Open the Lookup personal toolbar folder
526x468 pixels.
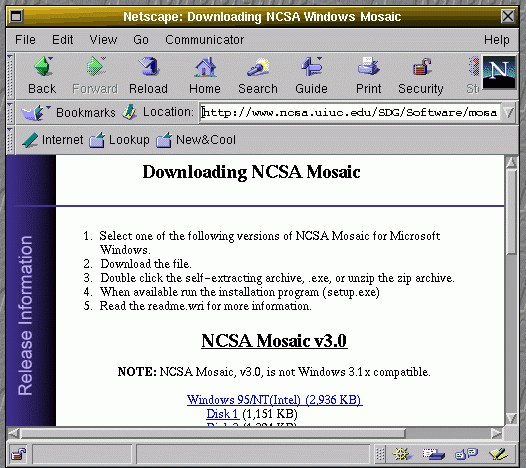[119, 140]
